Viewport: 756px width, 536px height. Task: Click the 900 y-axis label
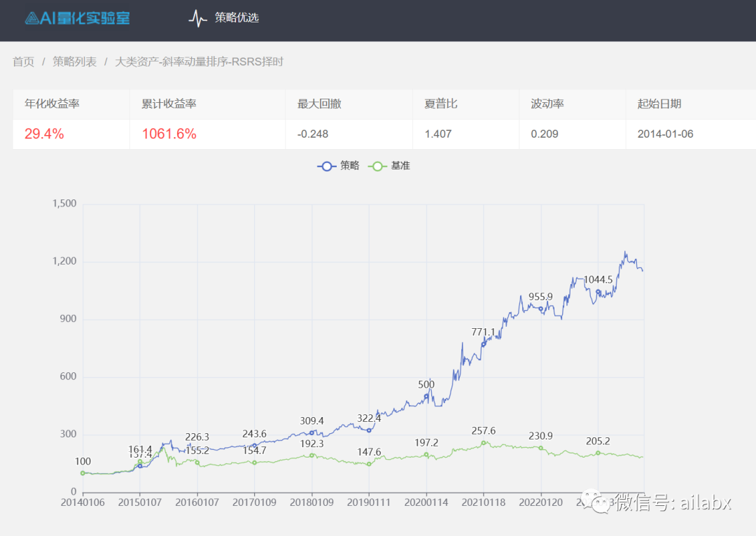pos(68,318)
